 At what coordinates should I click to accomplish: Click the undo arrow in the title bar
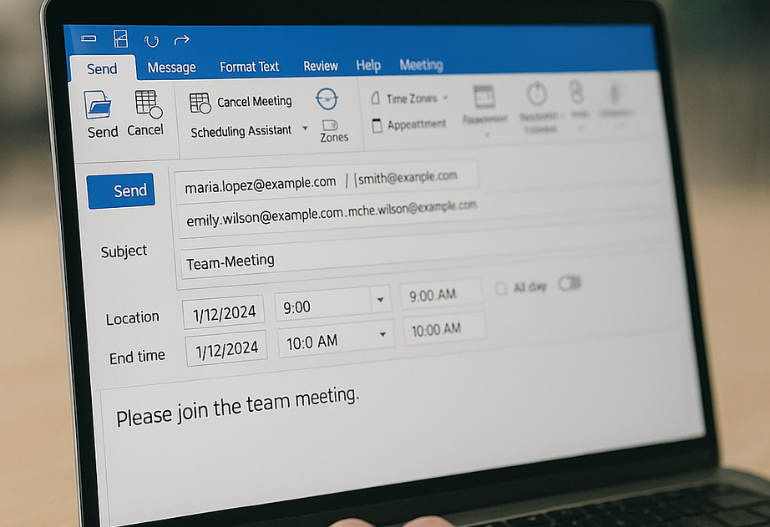click(151, 41)
